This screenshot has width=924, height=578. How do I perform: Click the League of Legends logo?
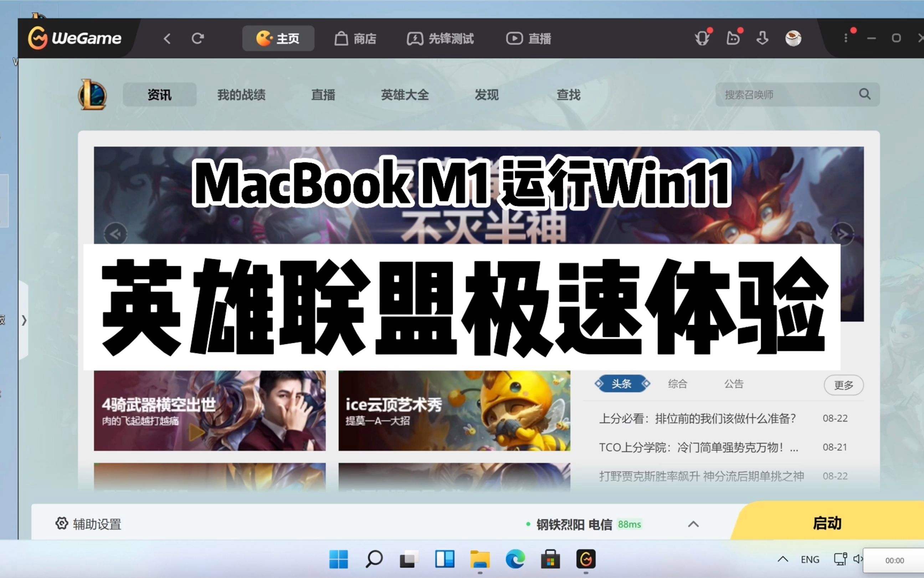tap(92, 95)
